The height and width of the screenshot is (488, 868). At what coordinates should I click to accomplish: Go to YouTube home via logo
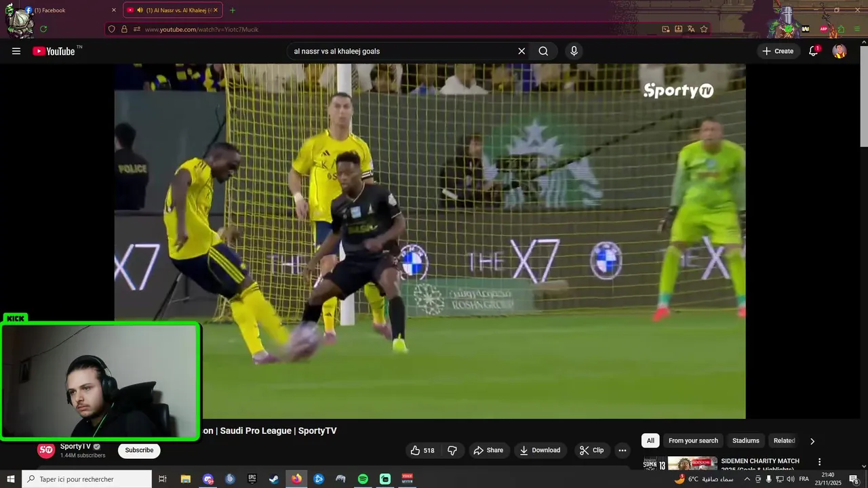pos(54,51)
